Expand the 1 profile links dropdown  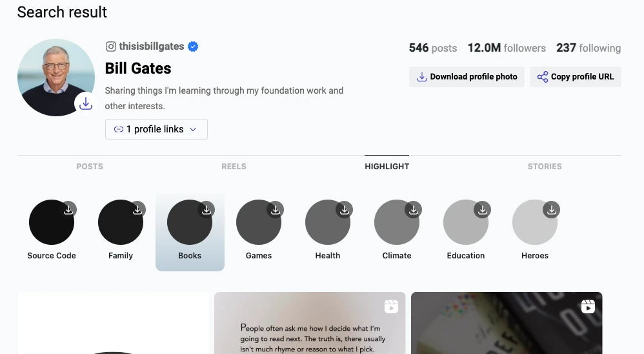click(156, 129)
